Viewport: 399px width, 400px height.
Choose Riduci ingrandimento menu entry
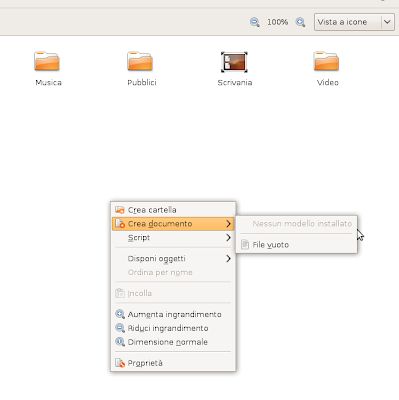coord(173,328)
